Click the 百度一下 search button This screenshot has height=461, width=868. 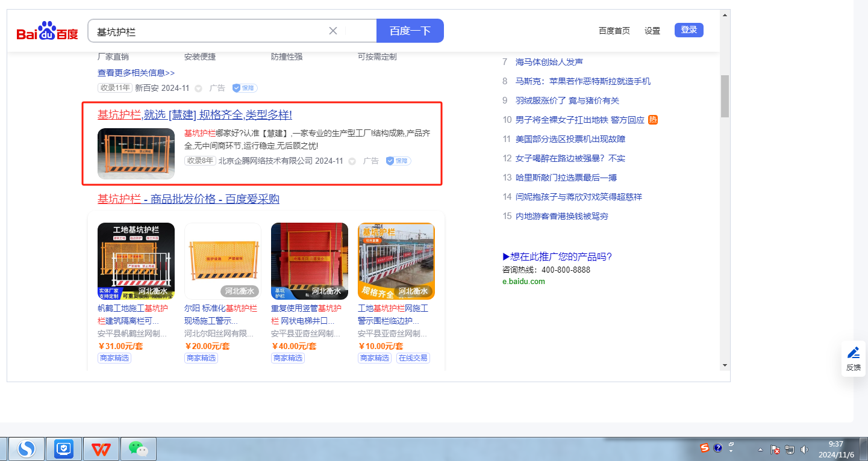(410, 31)
